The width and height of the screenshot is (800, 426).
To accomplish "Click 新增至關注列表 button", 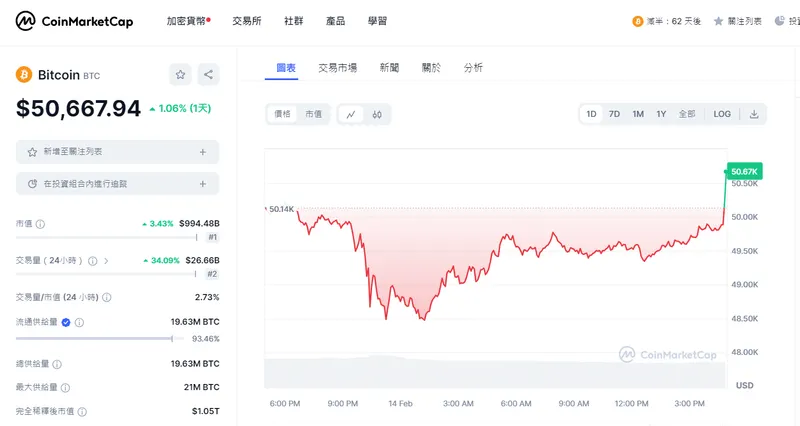I will point(117,152).
